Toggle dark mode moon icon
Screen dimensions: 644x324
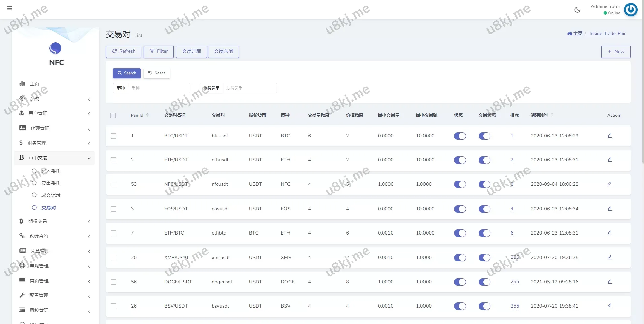click(x=577, y=10)
